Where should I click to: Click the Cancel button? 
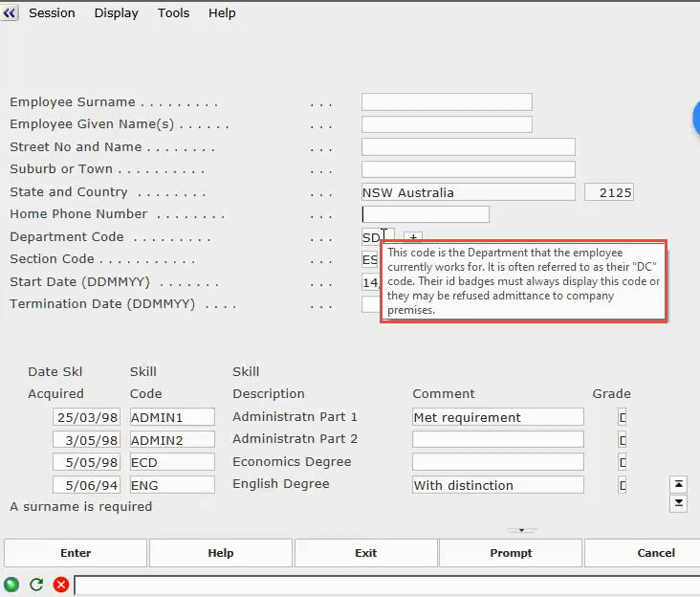pyautogui.click(x=643, y=553)
